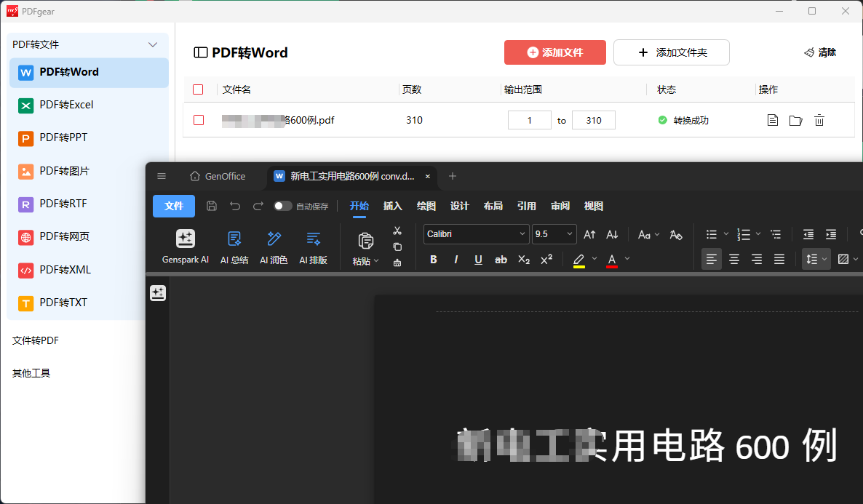
Task: Decrease paragraph indent
Action: pos(808,235)
